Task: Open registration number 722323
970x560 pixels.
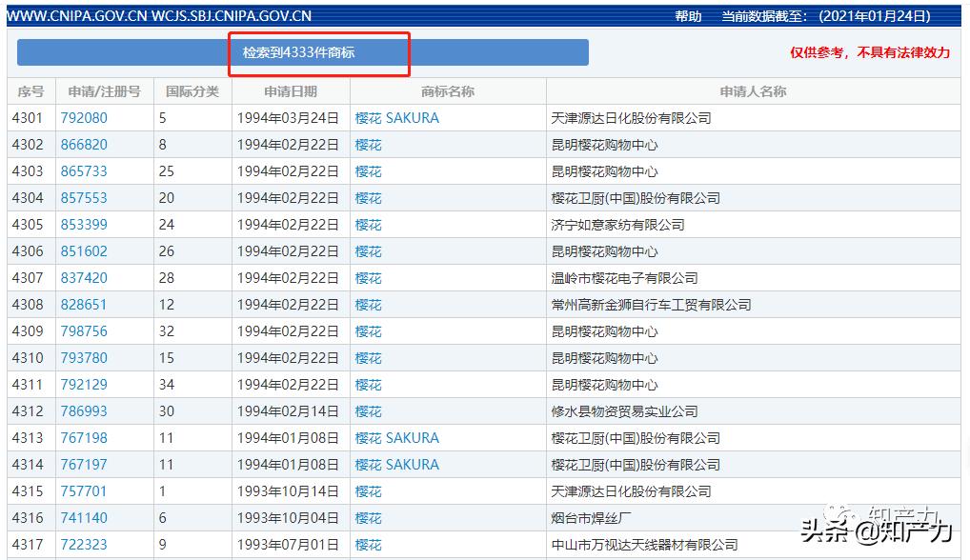Action: [84, 545]
